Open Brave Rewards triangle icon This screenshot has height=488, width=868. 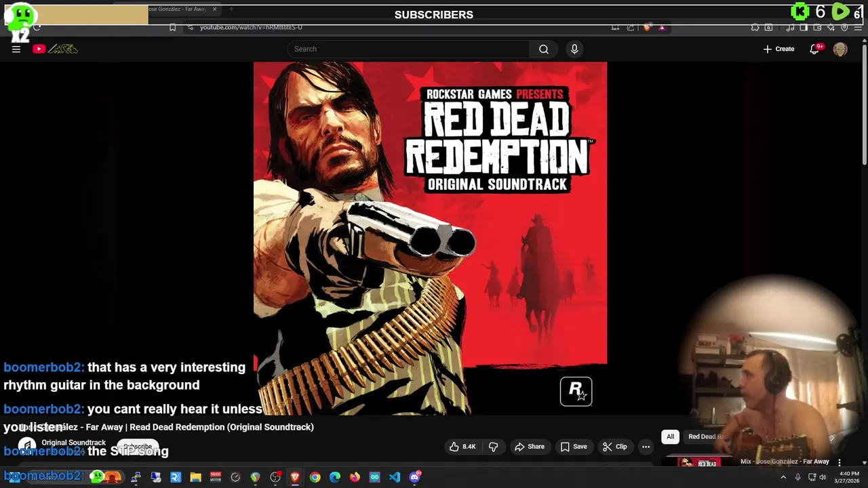coord(662,27)
